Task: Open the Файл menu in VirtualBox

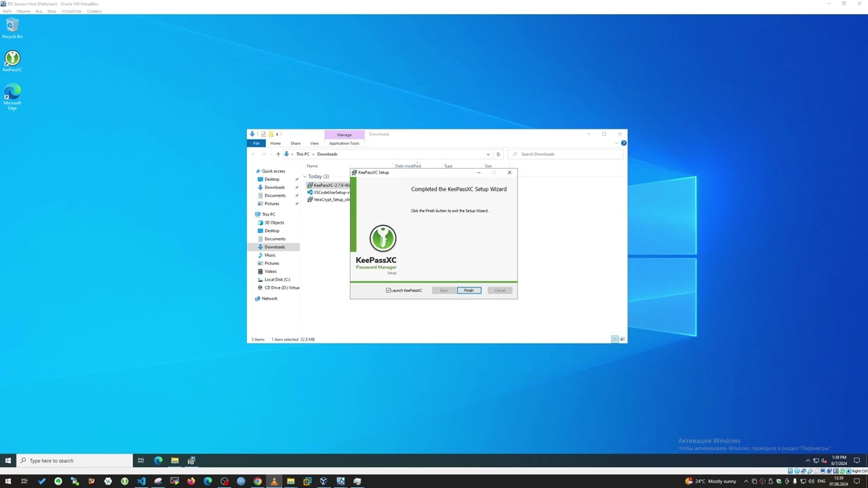Action: 7,12
